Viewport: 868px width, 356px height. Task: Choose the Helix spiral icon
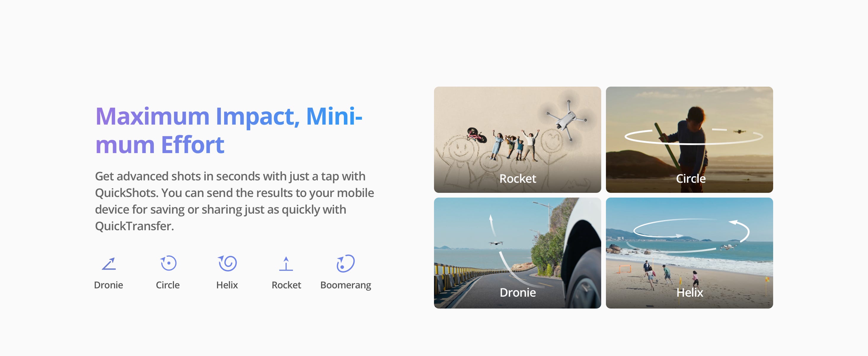click(227, 263)
